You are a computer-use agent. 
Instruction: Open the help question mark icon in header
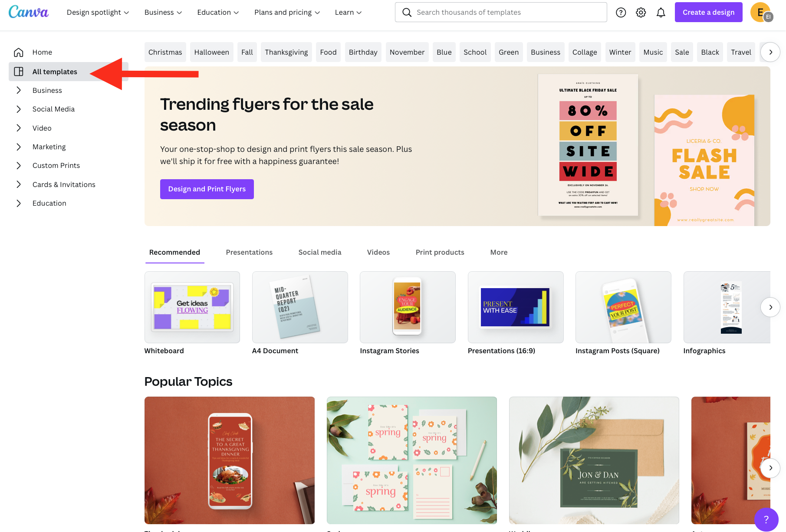click(621, 13)
